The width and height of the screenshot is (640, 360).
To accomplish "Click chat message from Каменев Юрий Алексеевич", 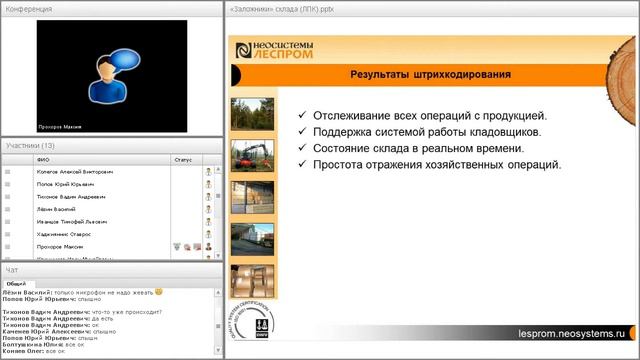I will (59, 331).
